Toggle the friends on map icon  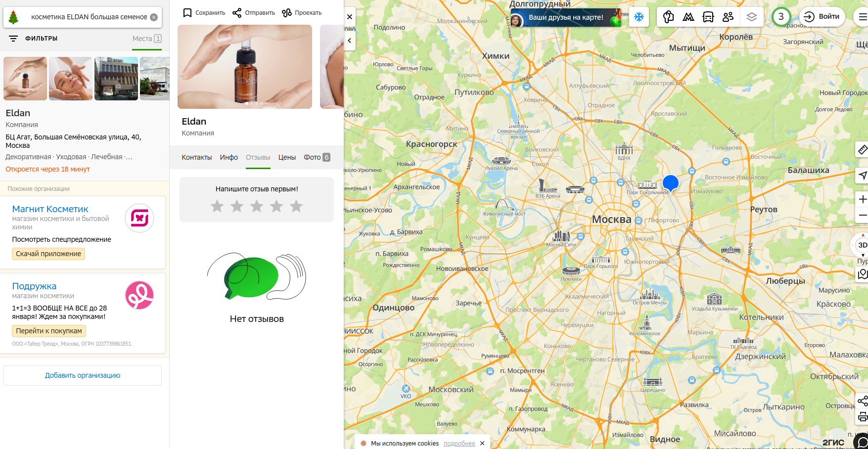point(728,17)
